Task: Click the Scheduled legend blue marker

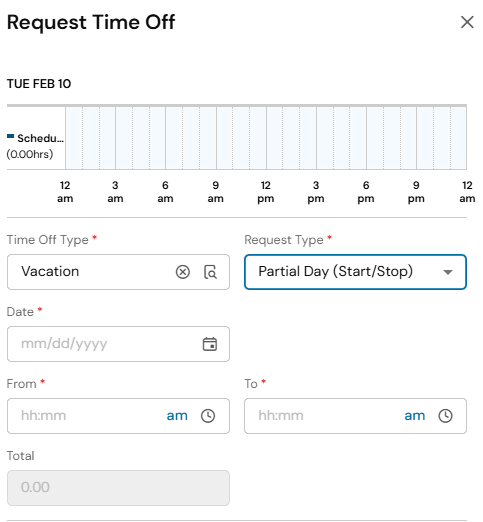Action: pyautogui.click(x=10, y=136)
